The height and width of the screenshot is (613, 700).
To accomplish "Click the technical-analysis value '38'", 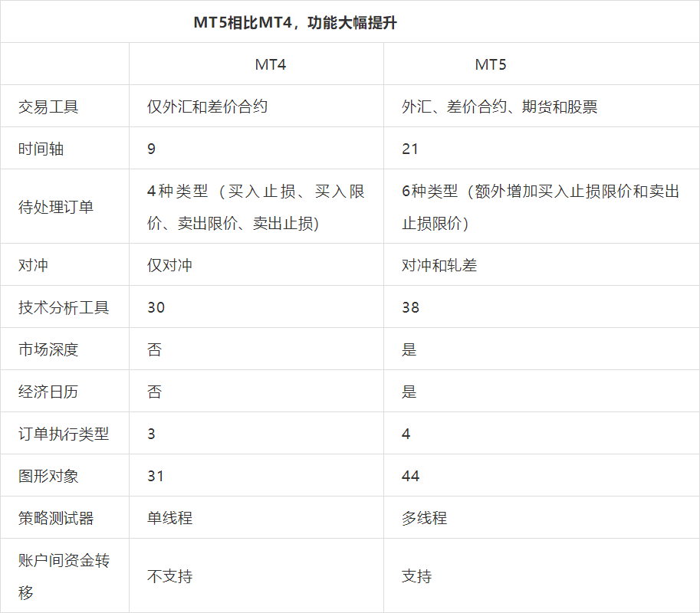I will coord(410,307).
